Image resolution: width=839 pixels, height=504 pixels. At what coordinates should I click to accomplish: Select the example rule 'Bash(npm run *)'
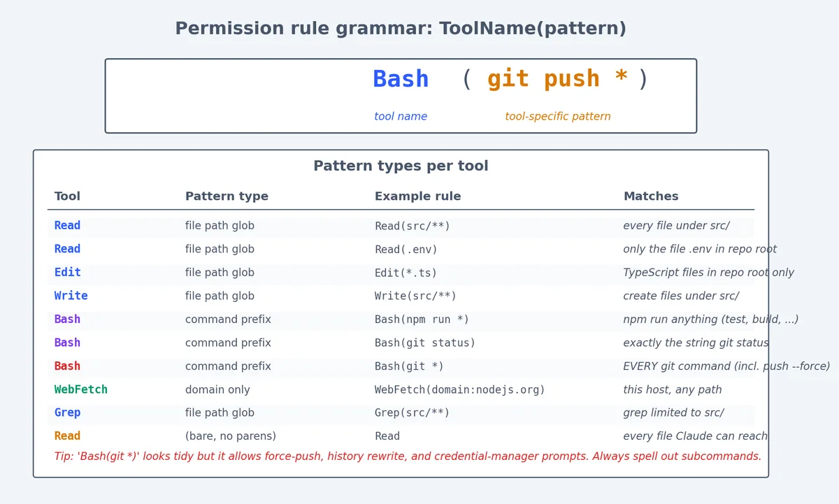[x=422, y=320]
